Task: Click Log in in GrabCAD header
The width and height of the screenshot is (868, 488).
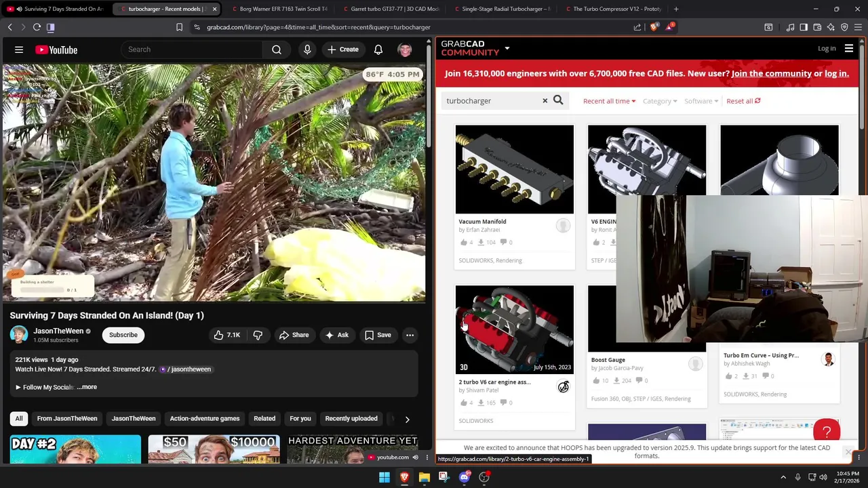Action: [827, 49]
